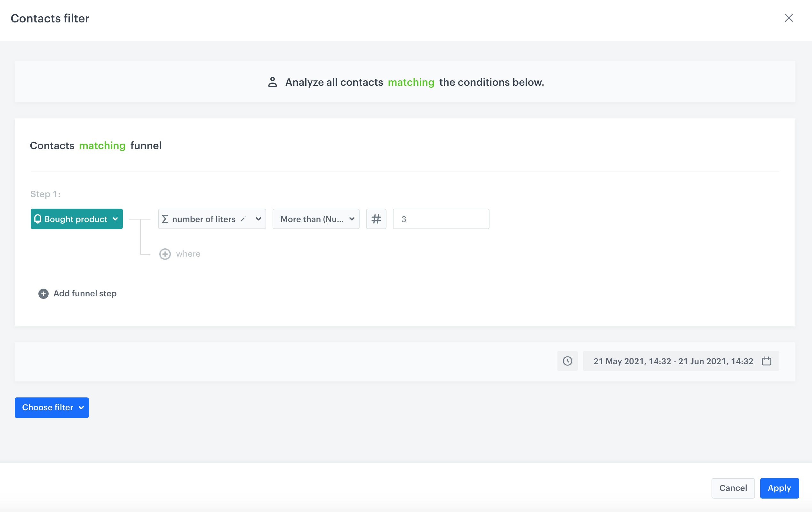Click the sigma aggregation icon before number of liters

166,219
